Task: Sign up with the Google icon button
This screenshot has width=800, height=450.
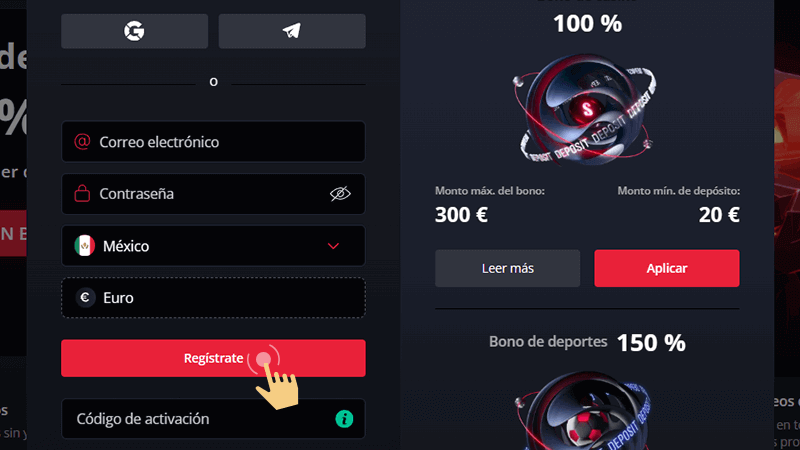Action: coord(134,31)
